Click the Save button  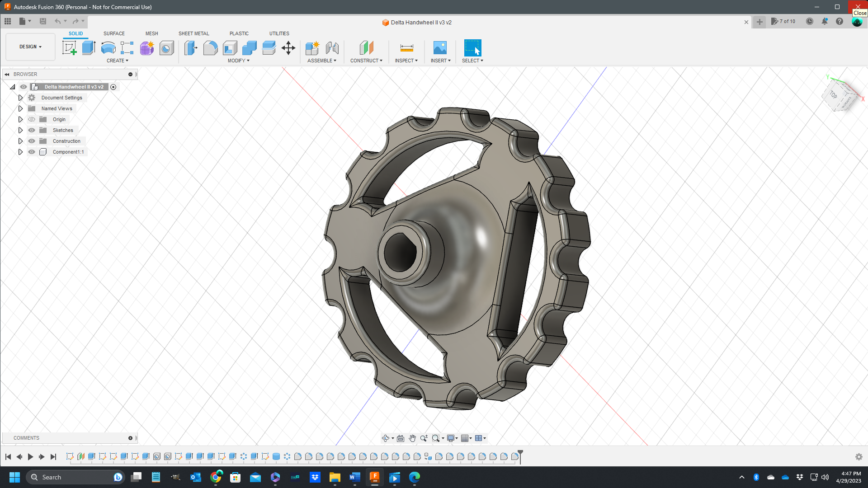[43, 21]
